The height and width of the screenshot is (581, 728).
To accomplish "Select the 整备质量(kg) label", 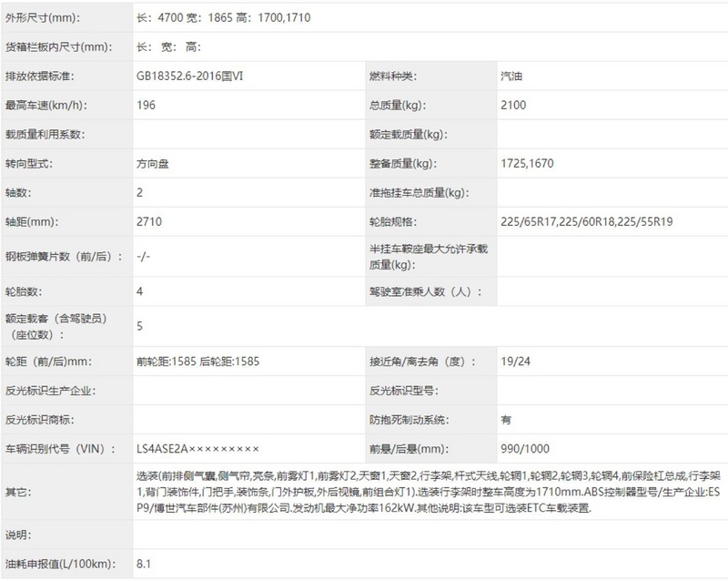I will [402, 164].
